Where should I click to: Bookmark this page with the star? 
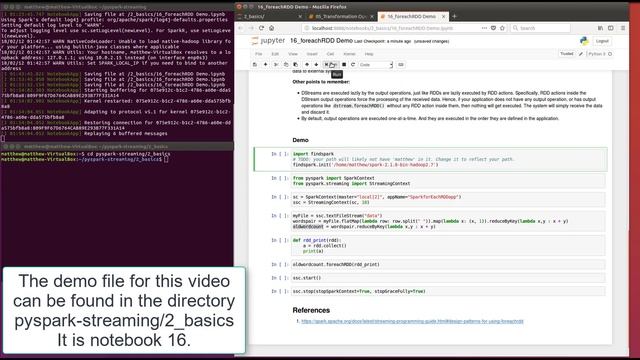pos(502,28)
